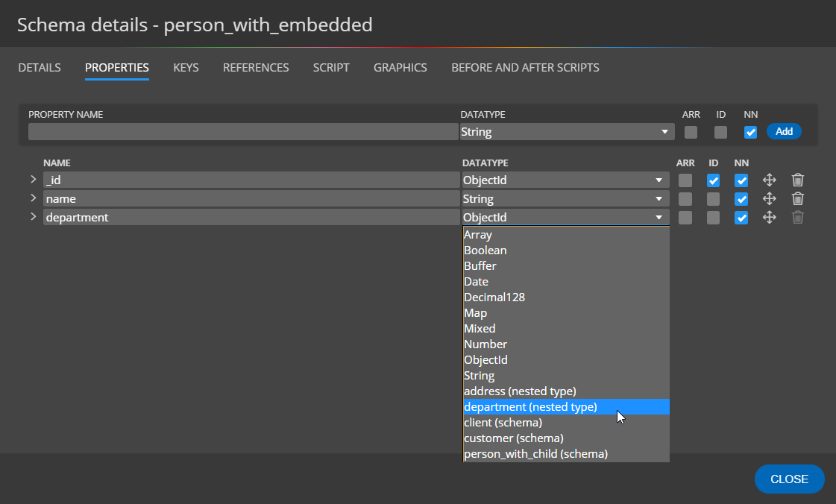Uncheck NN for the _id property
The image size is (836, 504).
(x=741, y=180)
